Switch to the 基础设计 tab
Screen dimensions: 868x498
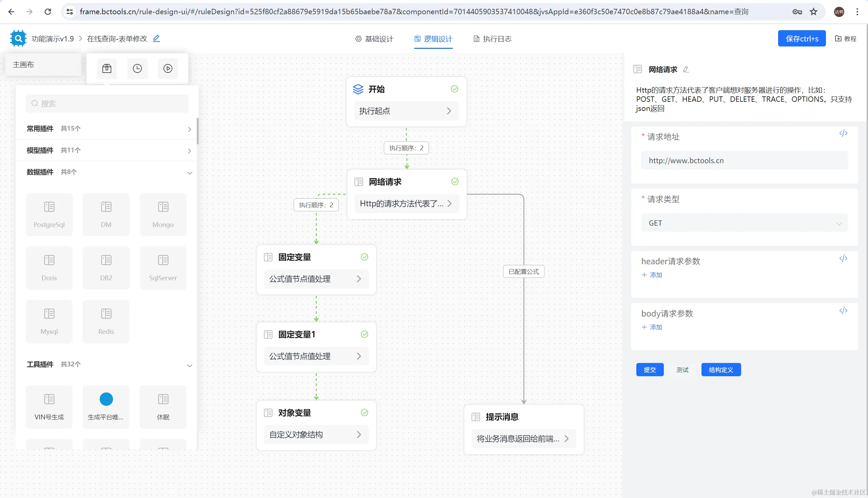click(x=374, y=39)
